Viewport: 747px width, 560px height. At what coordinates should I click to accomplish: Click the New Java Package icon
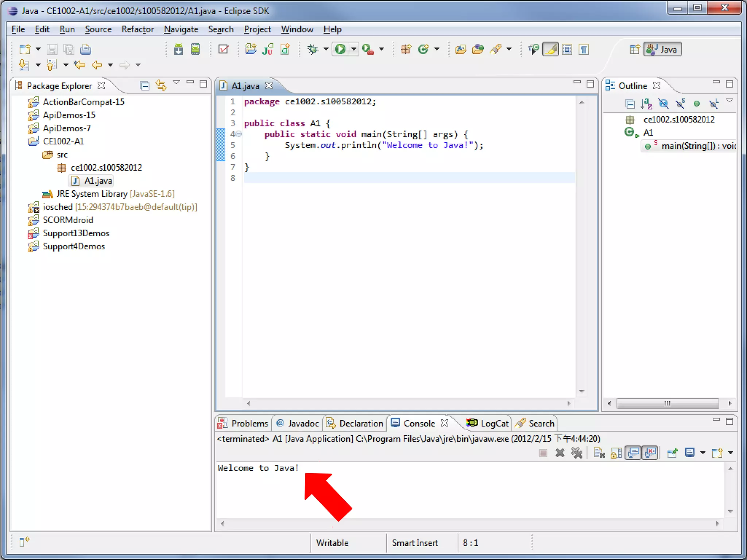point(406,49)
